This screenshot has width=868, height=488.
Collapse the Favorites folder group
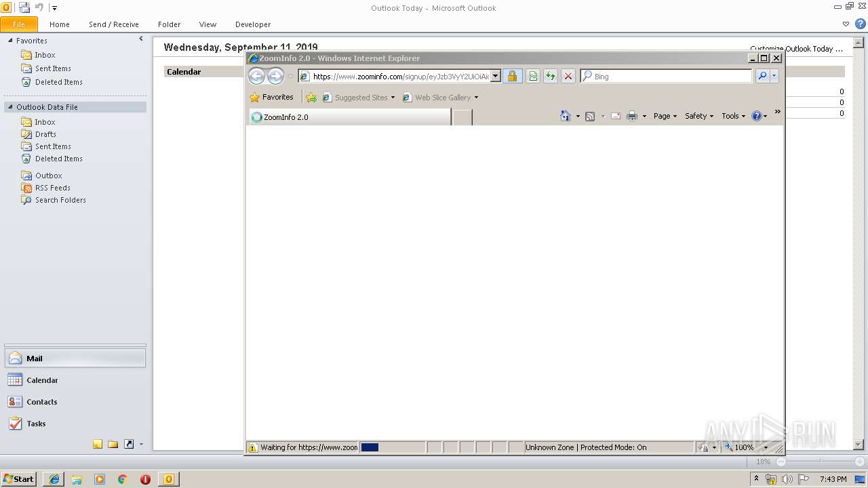[10, 41]
